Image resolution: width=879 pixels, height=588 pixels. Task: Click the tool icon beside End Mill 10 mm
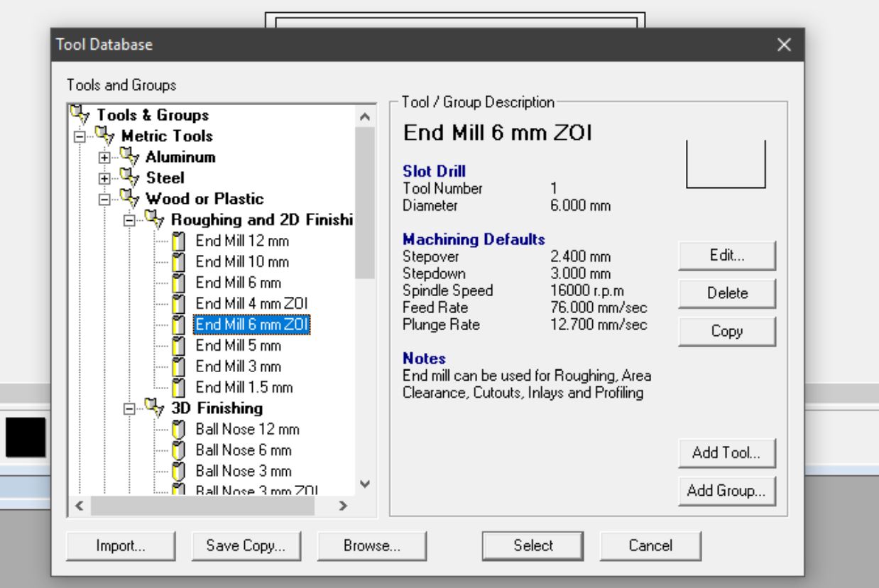179,261
